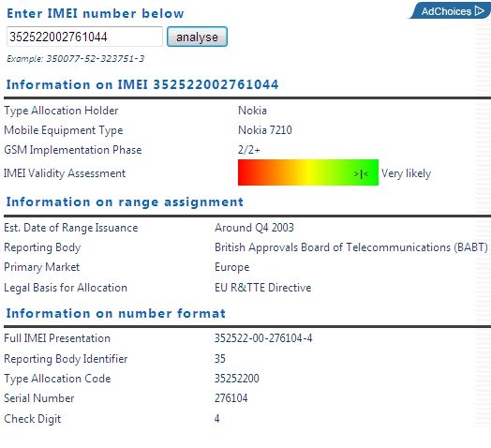Select the 'GSM Implementation Phase' label
The width and height of the screenshot is (491, 448).
pyautogui.click(x=73, y=150)
